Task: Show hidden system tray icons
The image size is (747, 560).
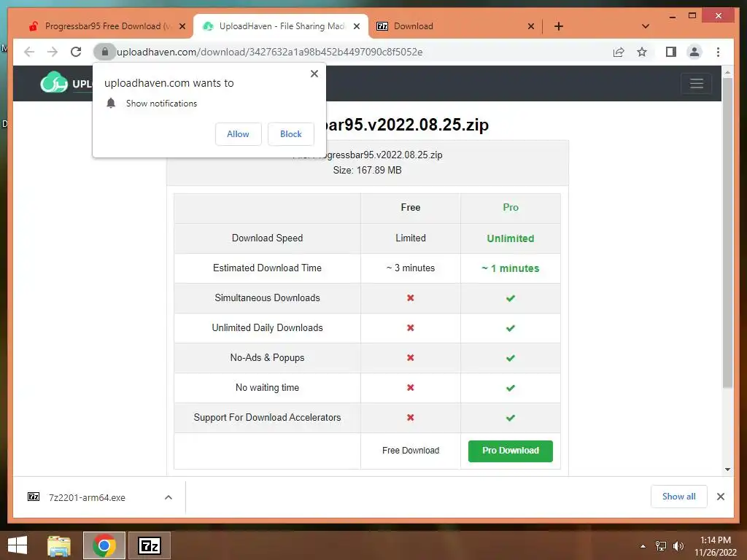Action: pyautogui.click(x=643, y=546)
